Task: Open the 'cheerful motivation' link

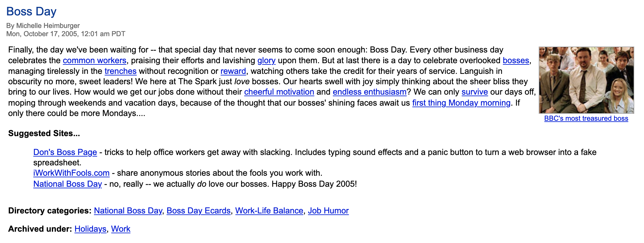Action: [279, 92]
